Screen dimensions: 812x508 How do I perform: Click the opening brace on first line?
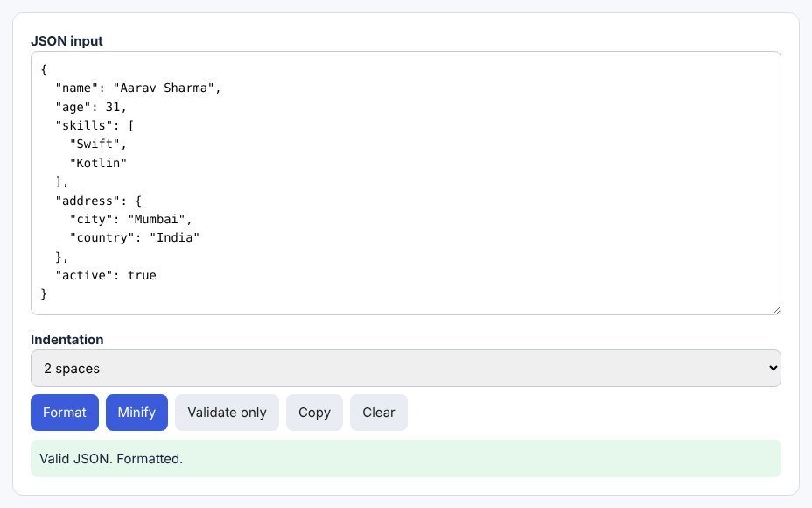point(44,69)
